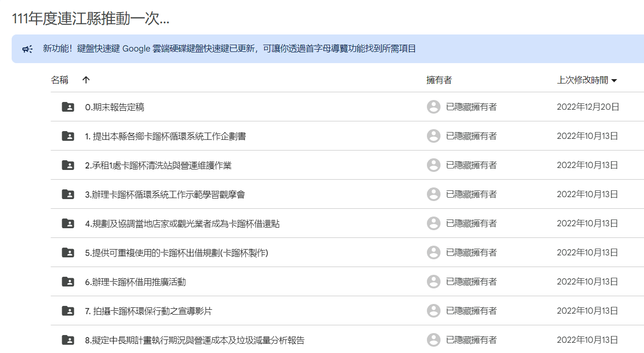Click 2022年10月13日 in 8.擬定中長期計畫 row
The image size is (644, 353).
(x=587, y=340)
